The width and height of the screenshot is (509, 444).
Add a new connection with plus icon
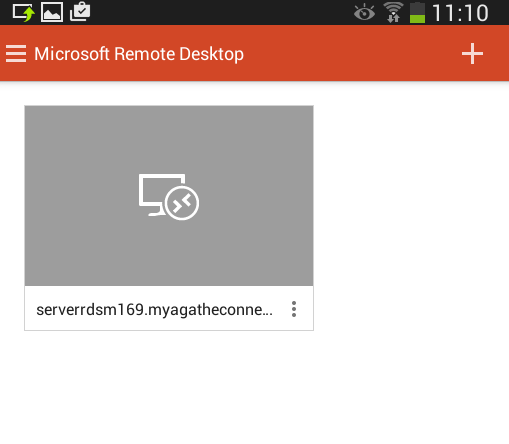coord(472,54)
